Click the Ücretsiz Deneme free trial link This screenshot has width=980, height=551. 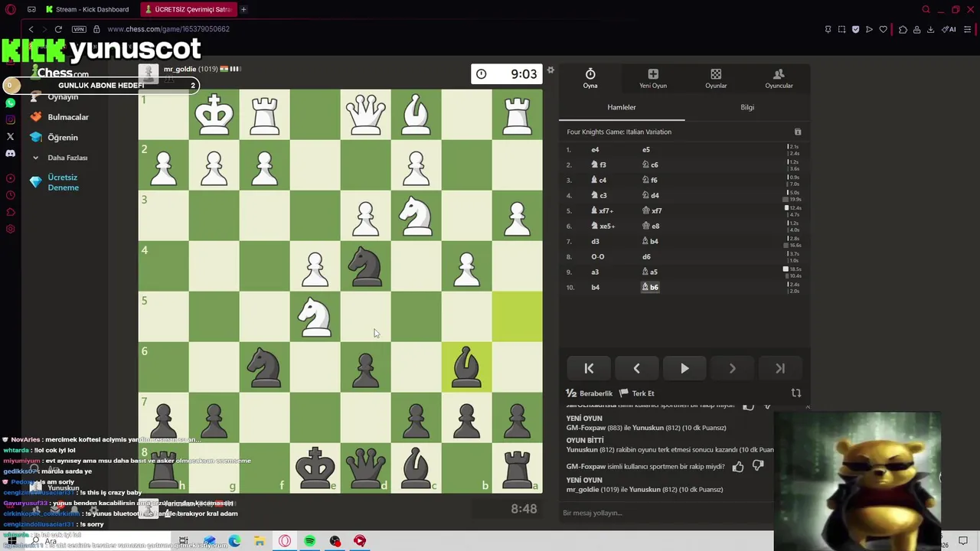[x=54, y=182]
